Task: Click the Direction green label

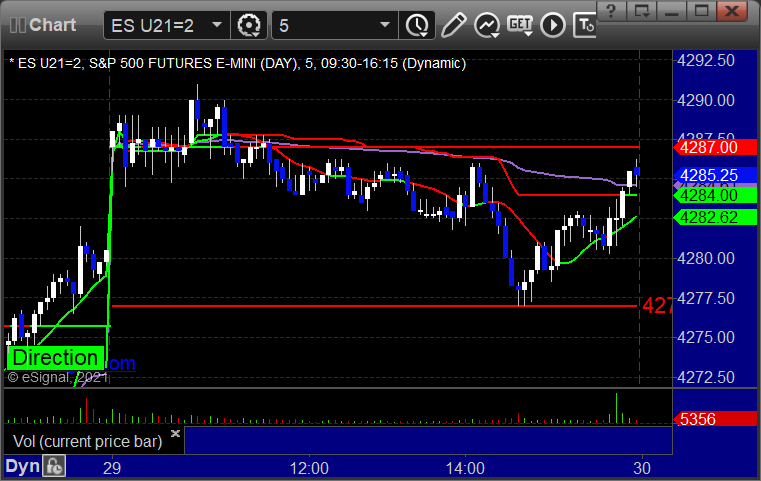Action: click(x=55, y=358)
